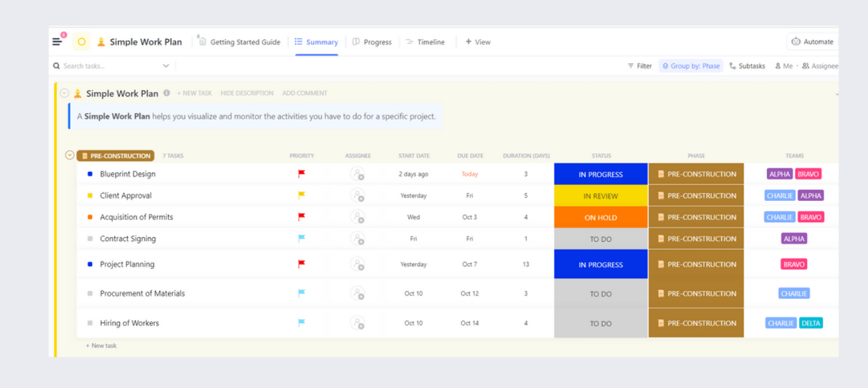Open the Progress tab
The width and height of the screenshot is (868, 388).
point(372,42)
